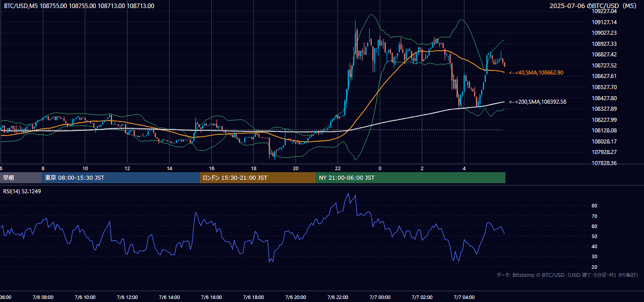Click the Bitstamp data source note

tap(567, 275)
